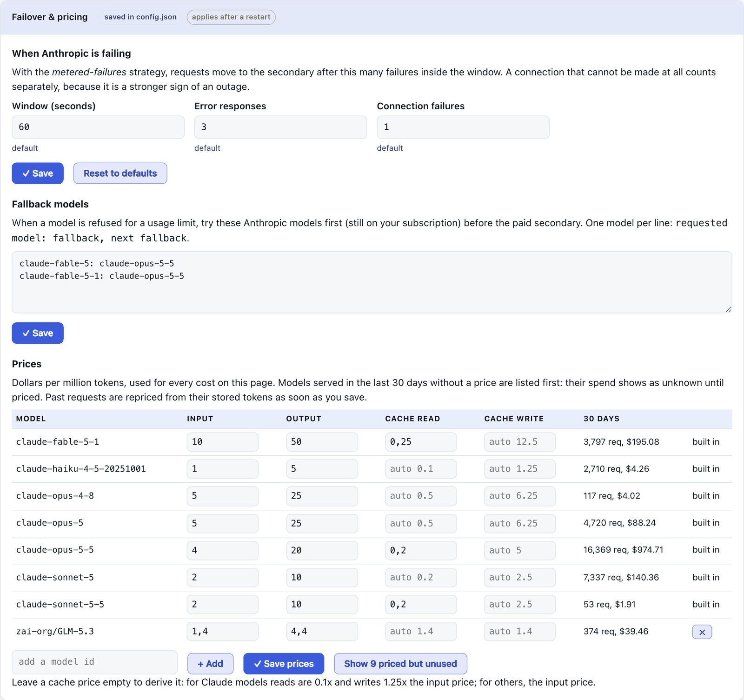The height and width of the screenshot is (700, 744).
Task: Grab the textarea resize handle corner
Action: coord(728,309)
